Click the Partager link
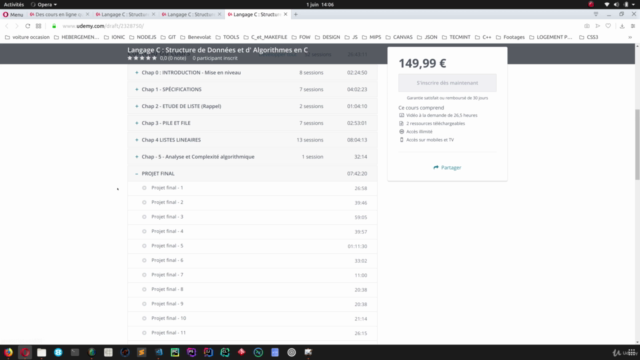The height and width of the screenshot is (360, 640). [447, 167]
